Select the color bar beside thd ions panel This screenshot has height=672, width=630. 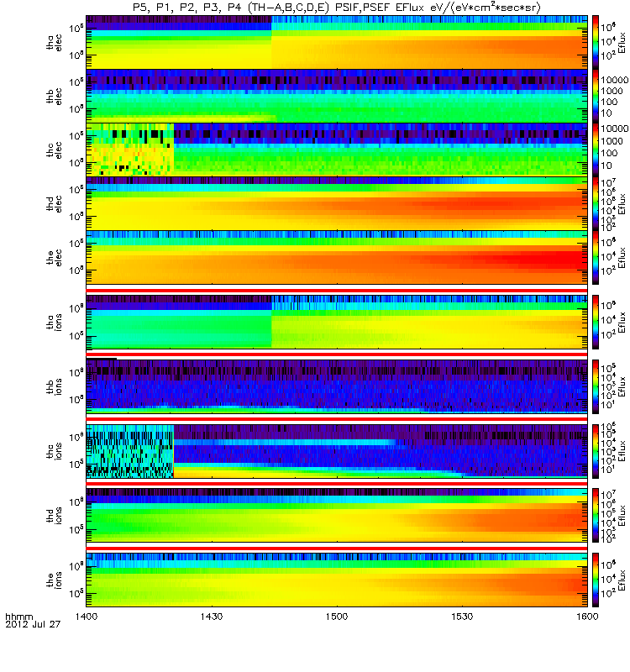(596, 516)
